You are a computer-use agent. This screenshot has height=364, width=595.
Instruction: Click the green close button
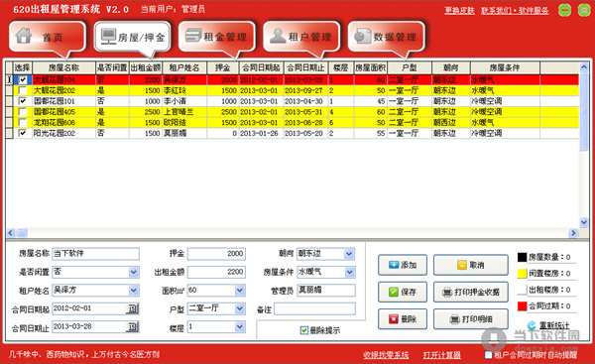tap(584, 10)
